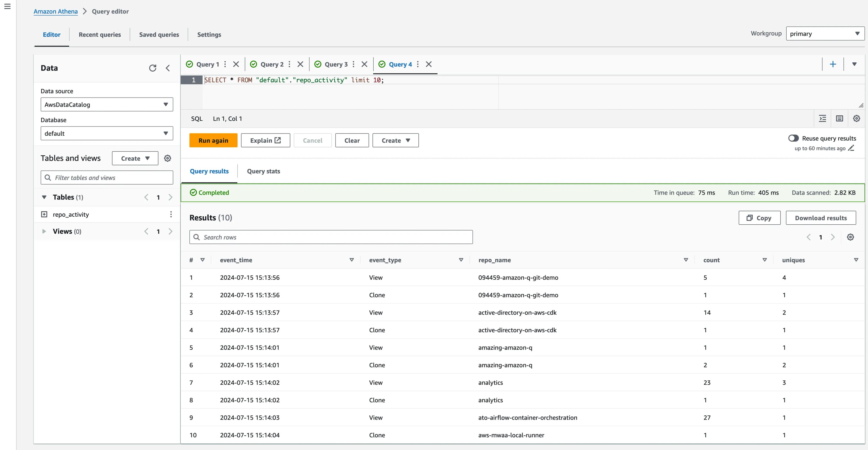Screen dimensions: 868x450
Task: Collapse the Tables section
Action: 44,197
